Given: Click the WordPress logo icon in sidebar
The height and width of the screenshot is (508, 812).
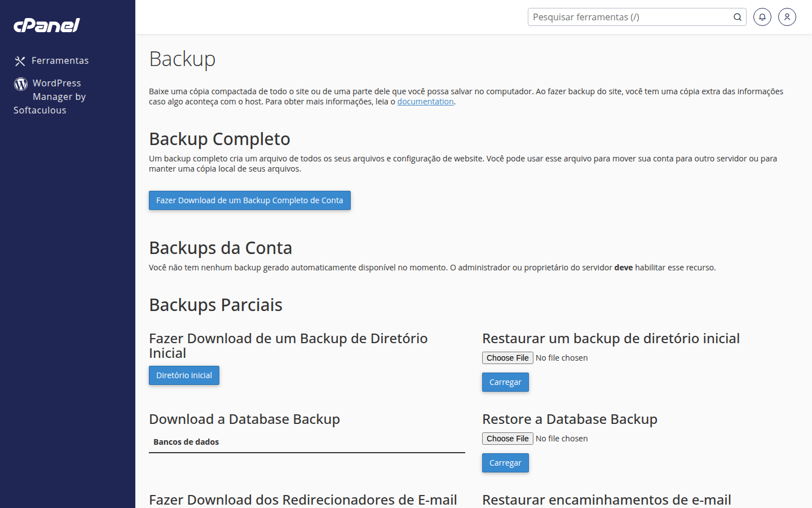Looking at the screenshot, I should pyautogui.click(x=21, y=84).
